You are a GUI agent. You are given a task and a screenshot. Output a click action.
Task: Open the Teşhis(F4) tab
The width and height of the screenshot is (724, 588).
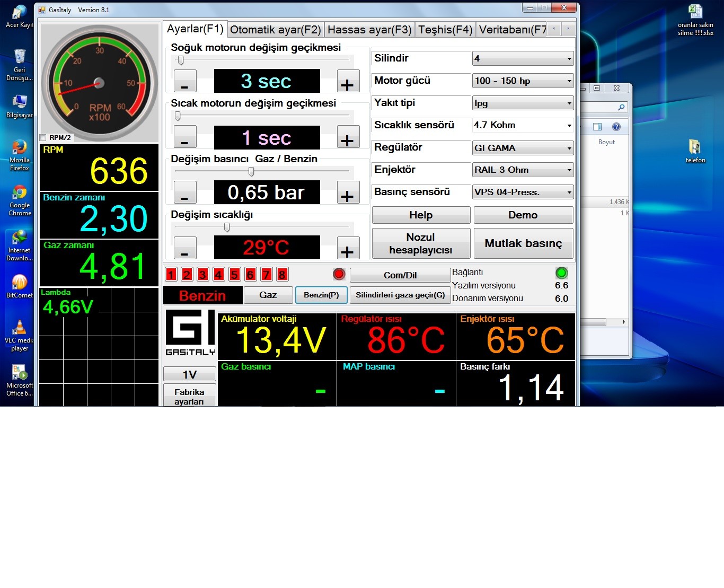[445, 30]
